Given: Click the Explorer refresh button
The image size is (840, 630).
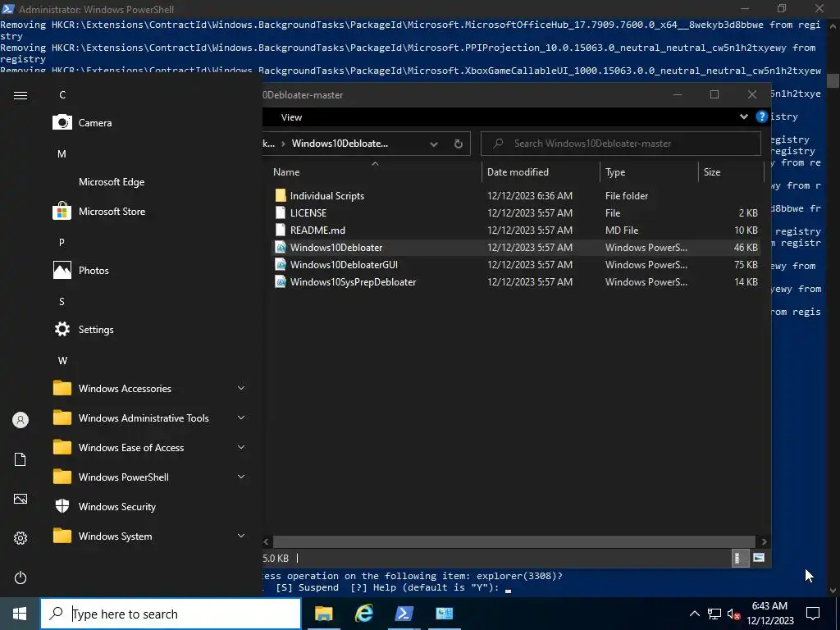Looking at the screenshot, I should click(x=458, y=144).
